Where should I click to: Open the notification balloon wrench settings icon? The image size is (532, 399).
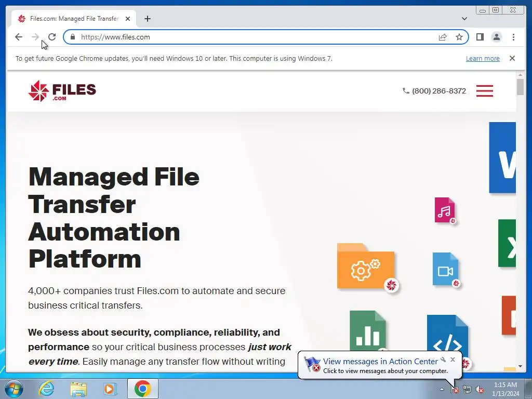[443, 360]
